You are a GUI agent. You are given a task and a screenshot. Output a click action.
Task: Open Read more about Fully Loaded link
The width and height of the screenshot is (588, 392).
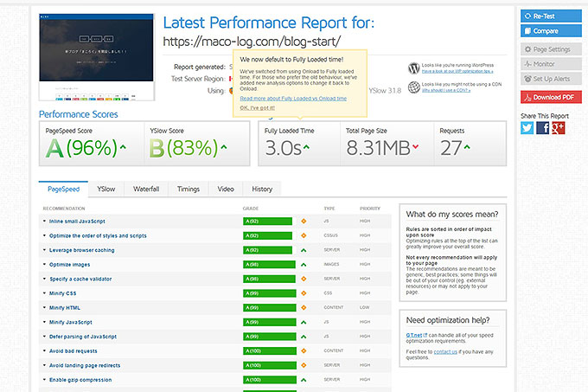pyautogui.click(x=293, y=99)
